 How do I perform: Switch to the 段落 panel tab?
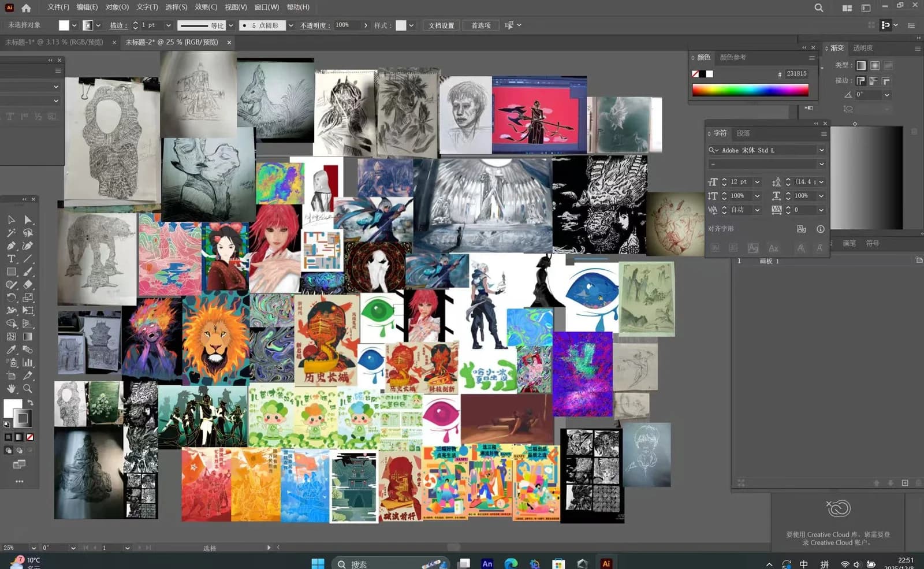(743, 133)
